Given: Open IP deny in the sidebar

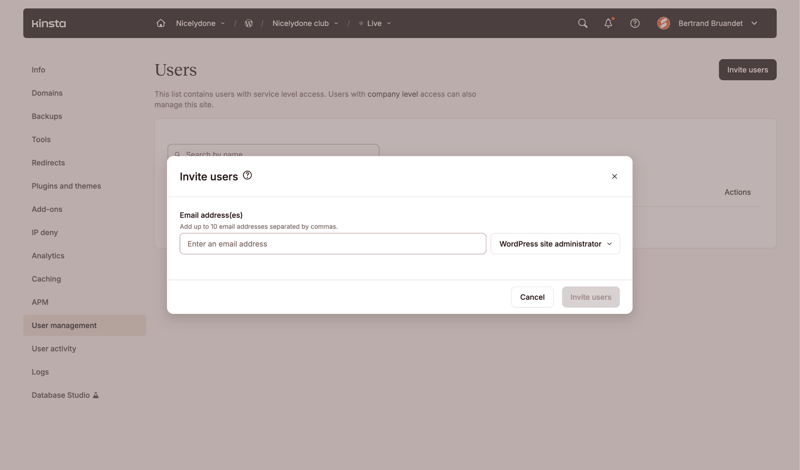Looking at the screenshot, I should 44,232.
